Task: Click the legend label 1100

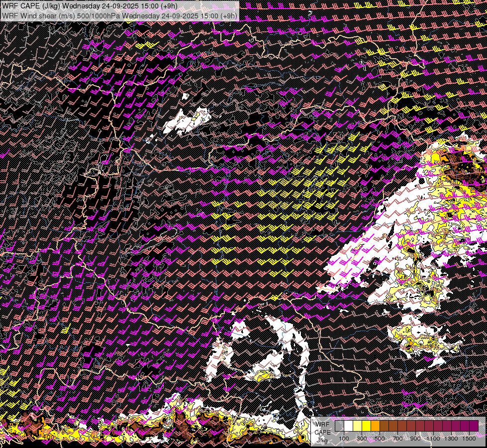Action: pyautogui.click(x=433, y=439)
